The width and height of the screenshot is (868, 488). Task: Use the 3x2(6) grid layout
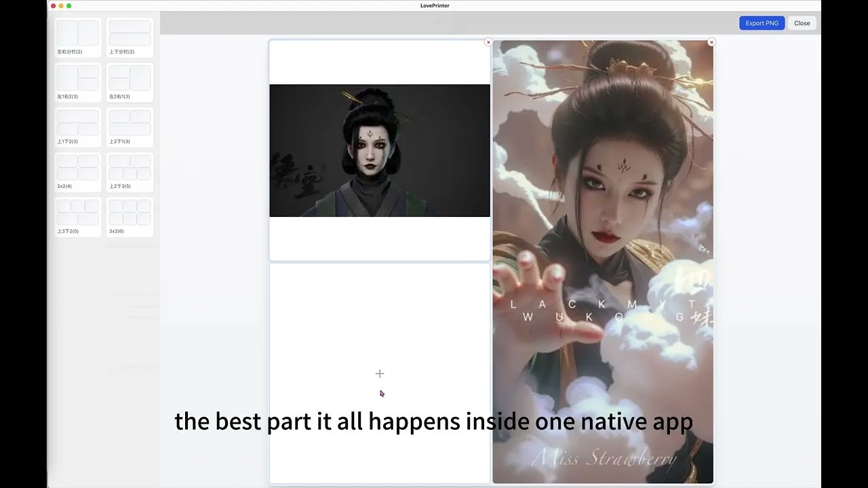click(130, 217)
